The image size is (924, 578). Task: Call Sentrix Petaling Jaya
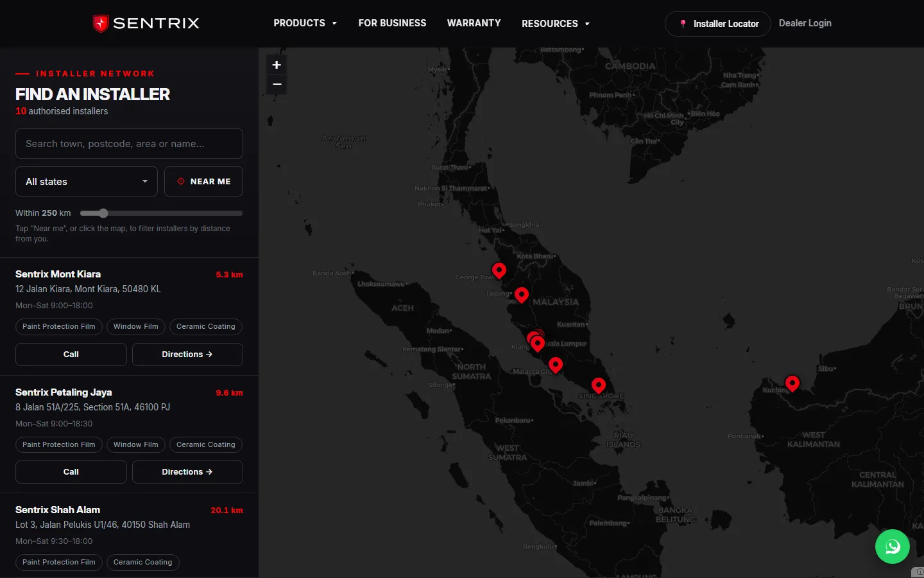[x=71, y=472]
